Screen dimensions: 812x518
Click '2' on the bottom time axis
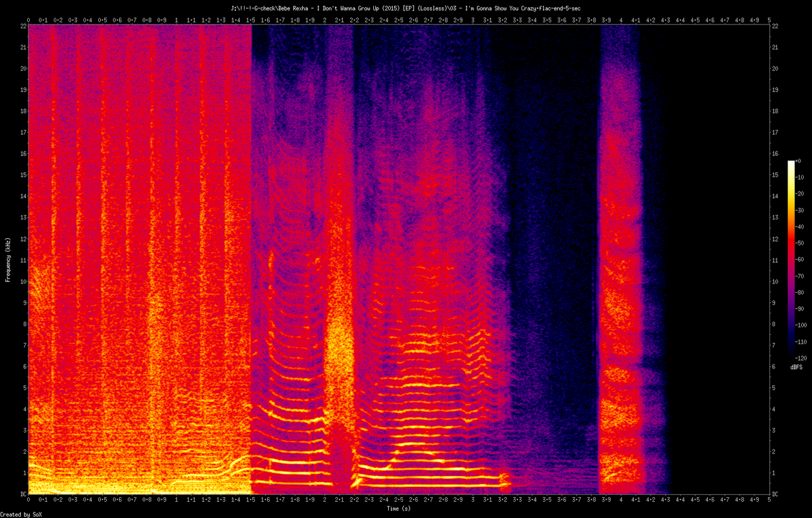click(325, 500)
